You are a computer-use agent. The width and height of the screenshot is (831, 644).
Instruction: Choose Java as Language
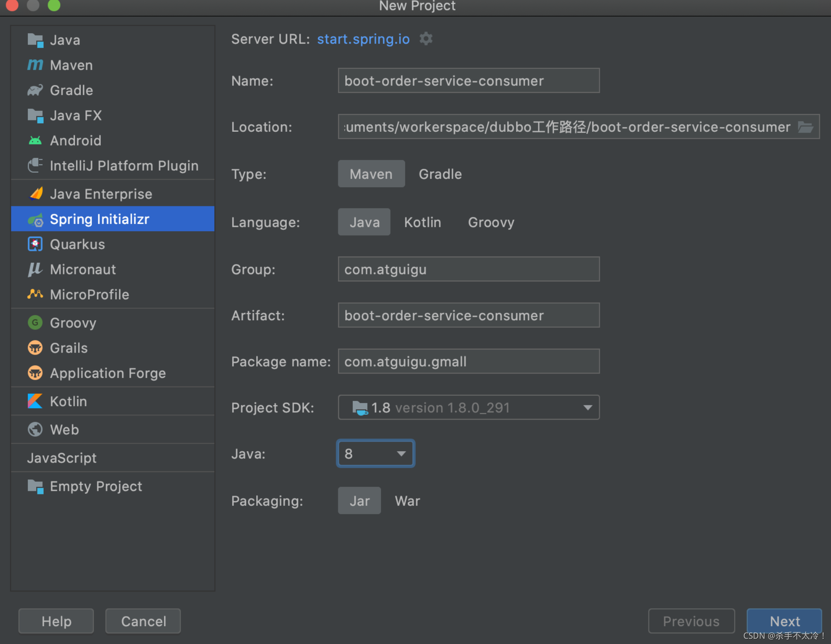pyautogui.click(x=364, y=222)
